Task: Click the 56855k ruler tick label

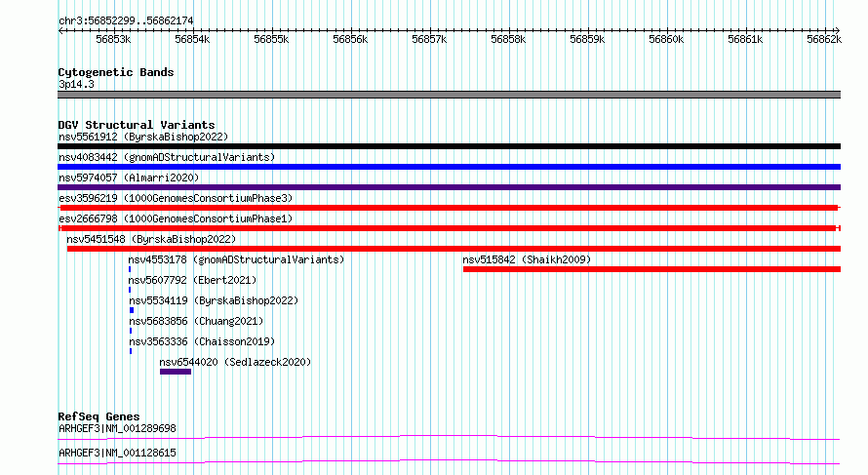Action: click(271, 39)
